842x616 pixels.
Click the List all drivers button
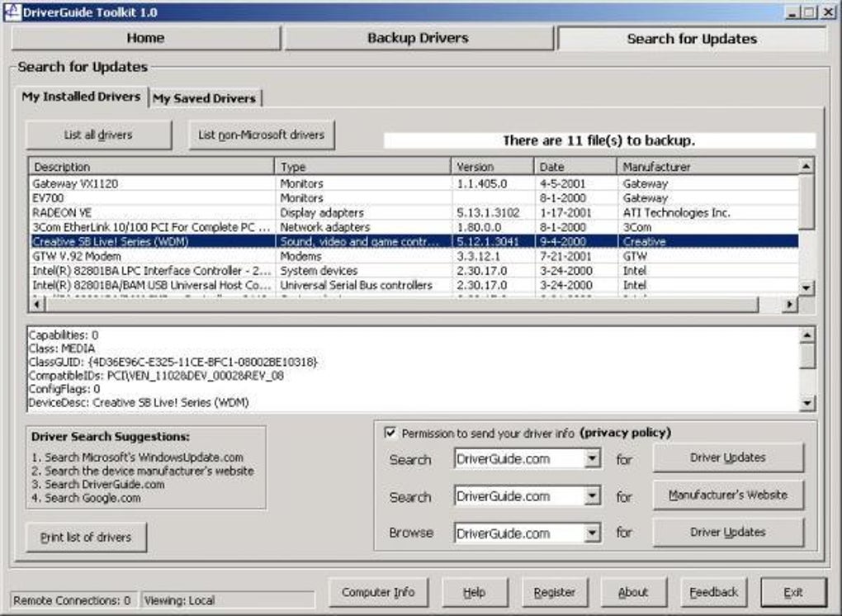point(98,135)
